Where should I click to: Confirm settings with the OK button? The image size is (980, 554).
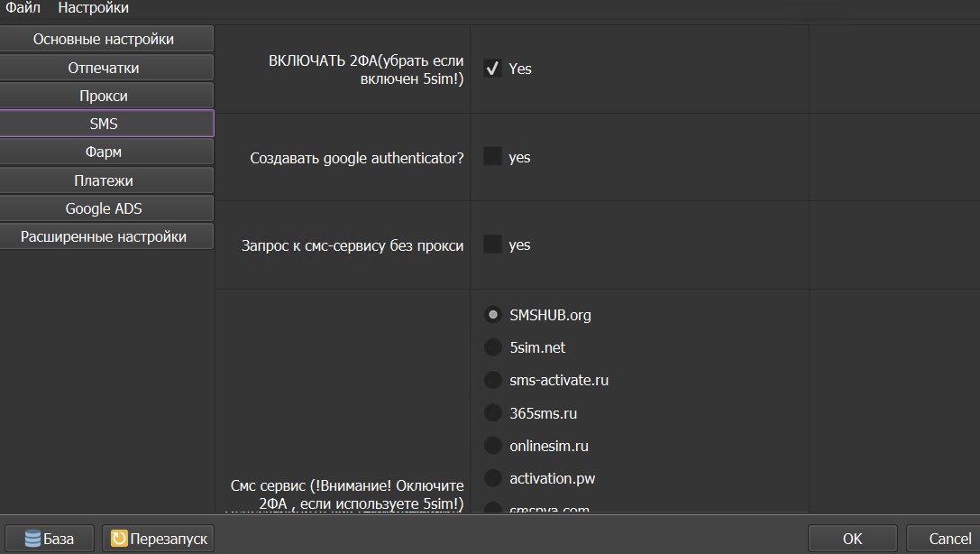point(852,539)
